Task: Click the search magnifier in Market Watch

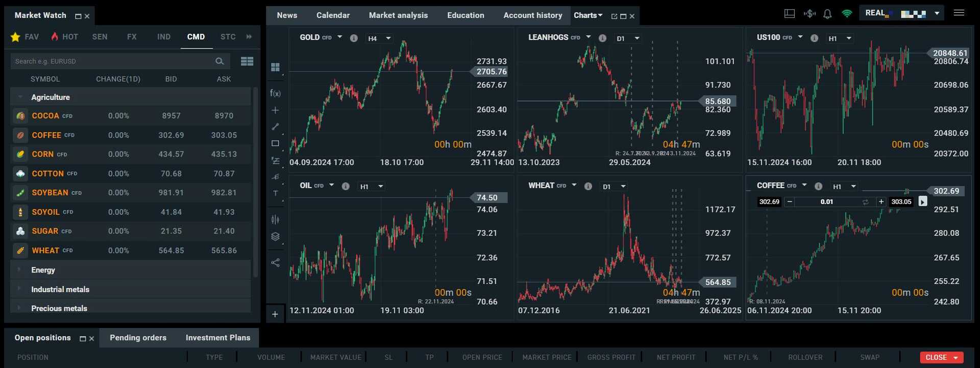Action: (x=219, y=61)
